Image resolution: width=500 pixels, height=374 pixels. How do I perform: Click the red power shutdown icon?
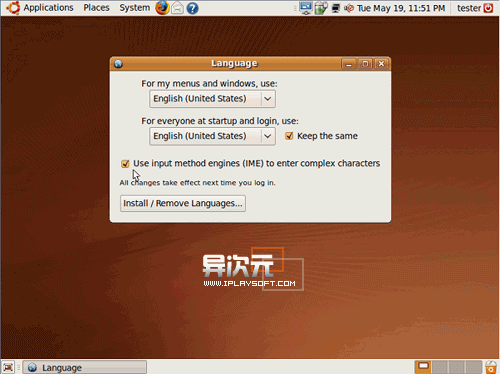click(488, 8)
